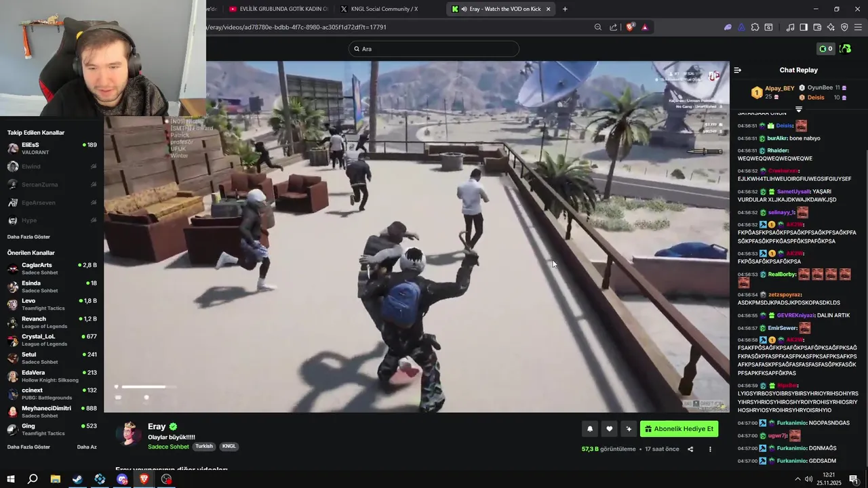
Task: Toggle the browser sidebar panel
Action: [x=804, y=27]
